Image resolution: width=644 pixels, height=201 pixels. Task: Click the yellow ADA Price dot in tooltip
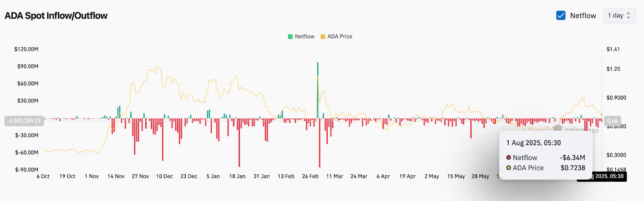pyautogui.click(x=509, y=168)
